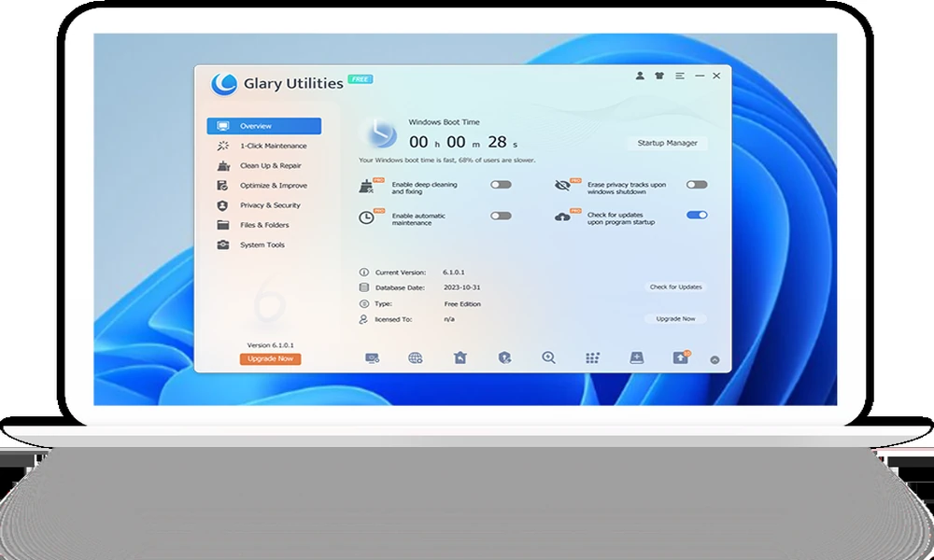This screenshot has width=934, height=560.
Task: Click the shield privacy tool icon
Action: pos(504,357)
